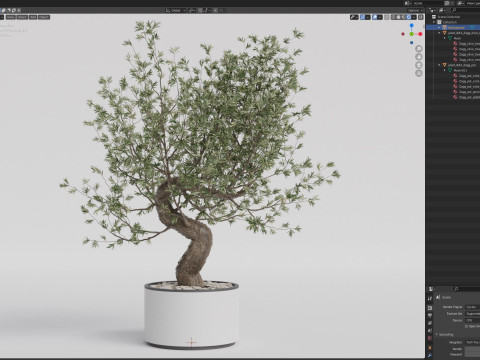The image size is (480, 360).
Task: Click the outliner search field
Action: (466, 10)
